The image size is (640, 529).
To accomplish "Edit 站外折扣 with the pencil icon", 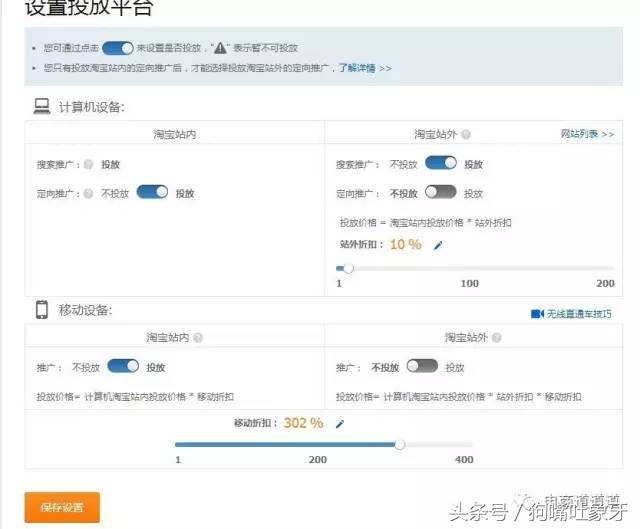I will click(x=438, y=245).
